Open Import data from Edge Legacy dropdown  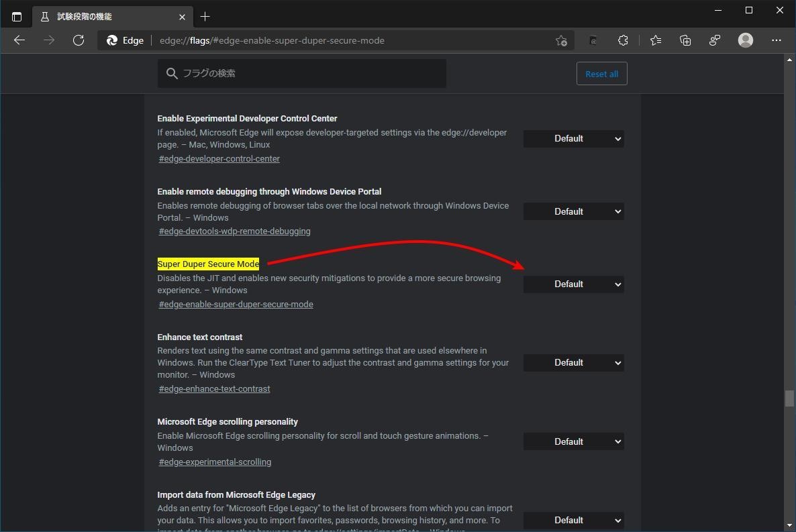pos(574,521)
